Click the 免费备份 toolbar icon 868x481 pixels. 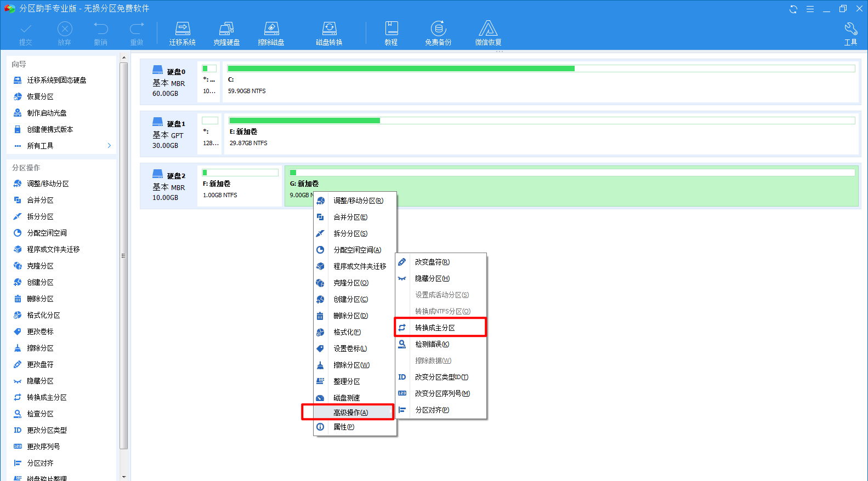438,33
